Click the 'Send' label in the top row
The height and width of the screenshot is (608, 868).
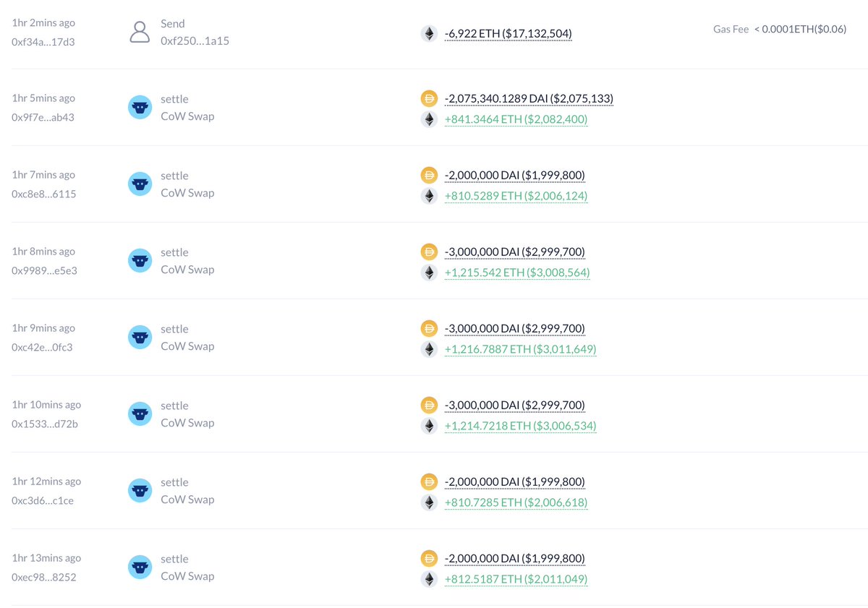[173, 24]
